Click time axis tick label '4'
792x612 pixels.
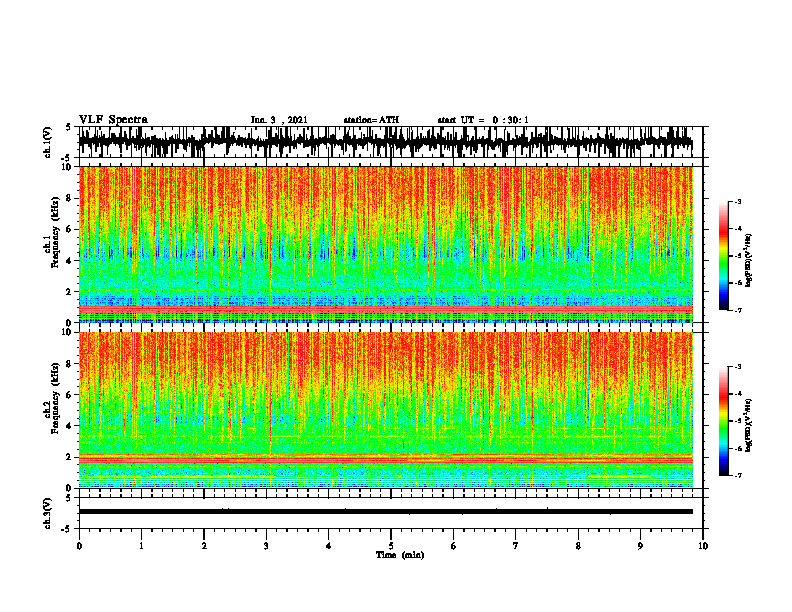(x=329, y=546)
